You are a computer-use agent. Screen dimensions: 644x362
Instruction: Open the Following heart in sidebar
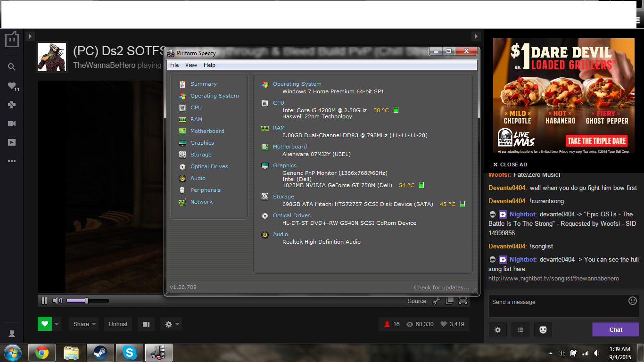coord(13,86)
